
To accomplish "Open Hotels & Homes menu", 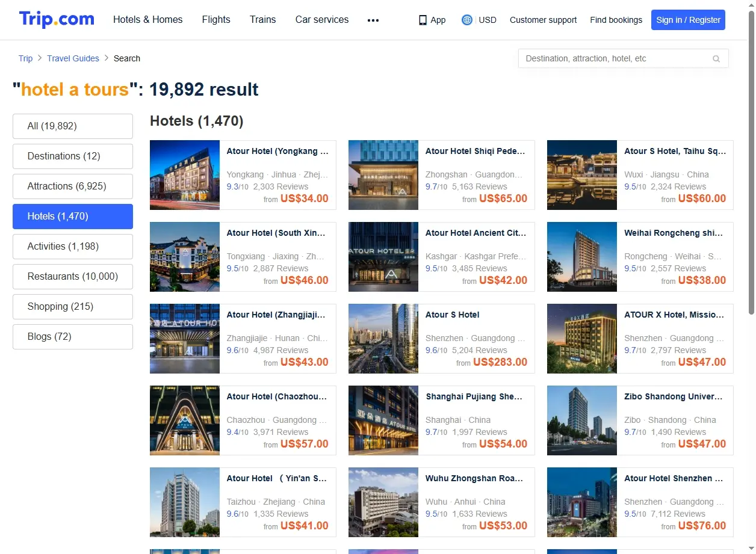I will [148, 20].
